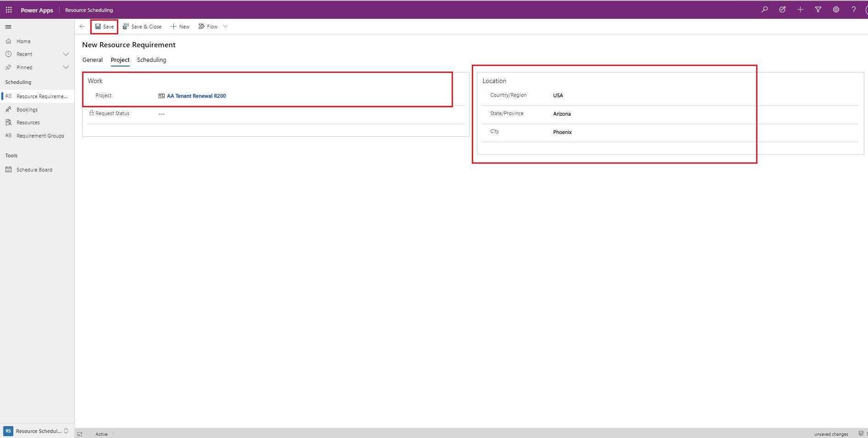Click the New button
This screenshot has width=868, height=438.
180,27
